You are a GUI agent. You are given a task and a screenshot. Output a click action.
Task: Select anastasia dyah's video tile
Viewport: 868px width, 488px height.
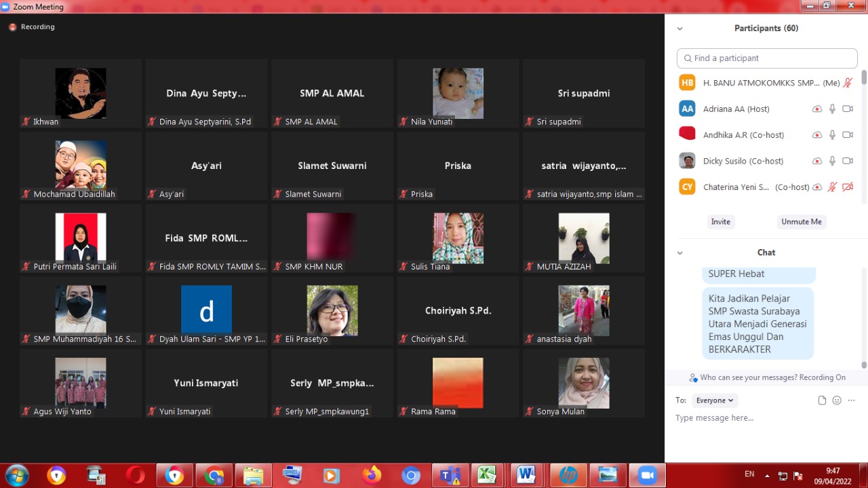point(584,311)
